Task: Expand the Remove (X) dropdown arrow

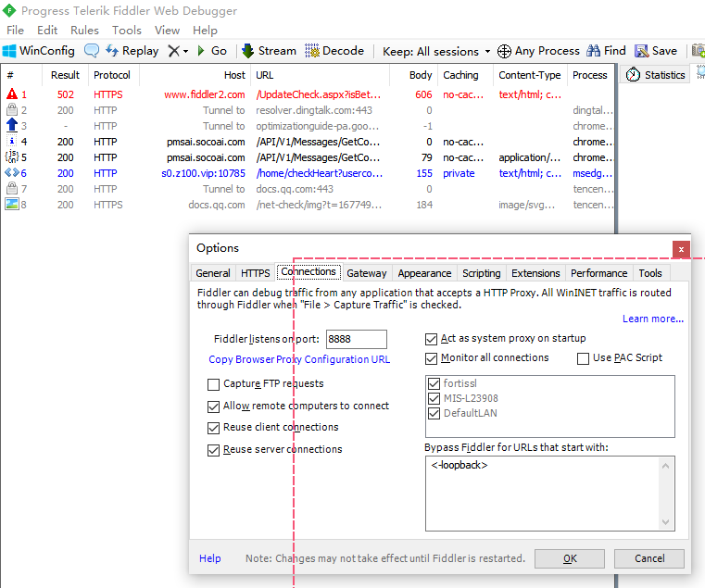Action: point(185,51)
